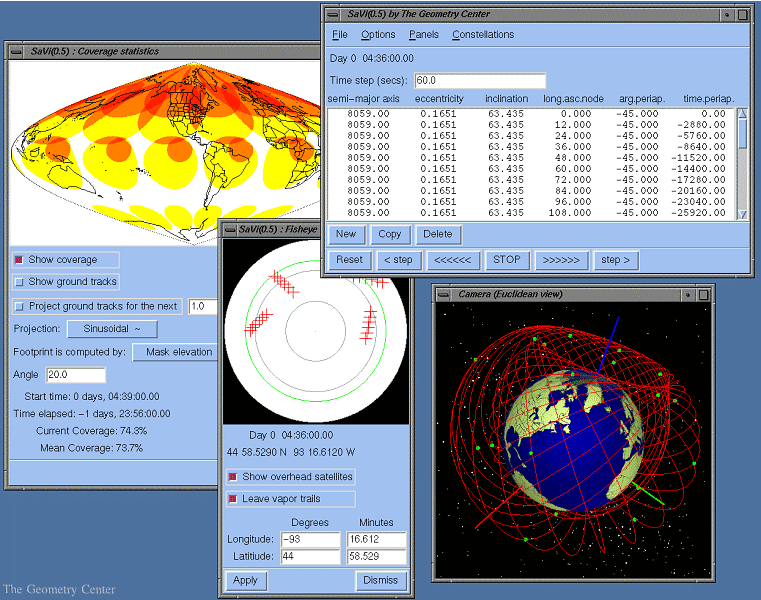Click Dismiss in the Fisheye window
This screenshot has width=761, height=600.
coord(381,580)
